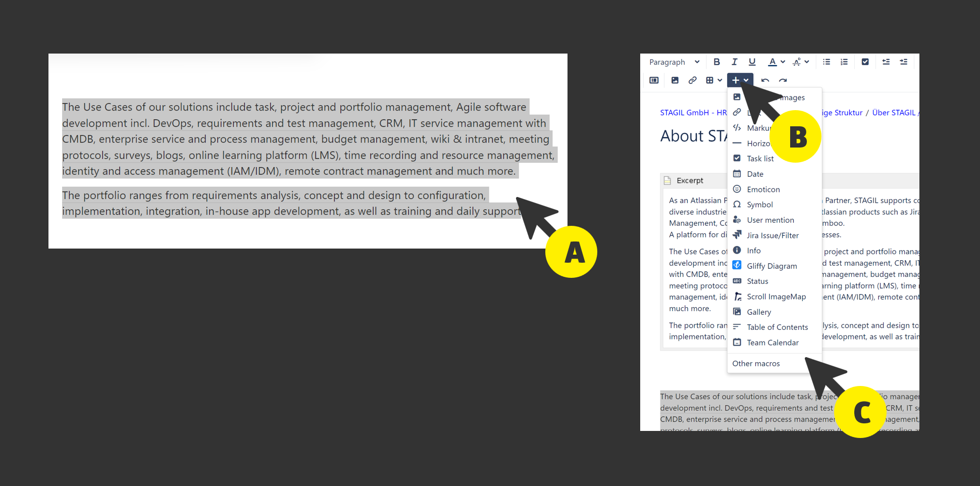
Task: Open the insert link tool
Action: pos(692,80)
